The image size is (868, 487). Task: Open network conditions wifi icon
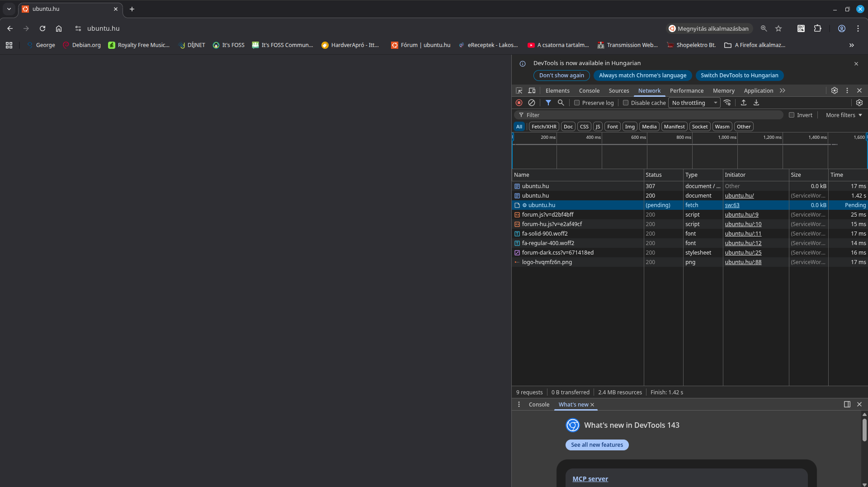(727, 103)
